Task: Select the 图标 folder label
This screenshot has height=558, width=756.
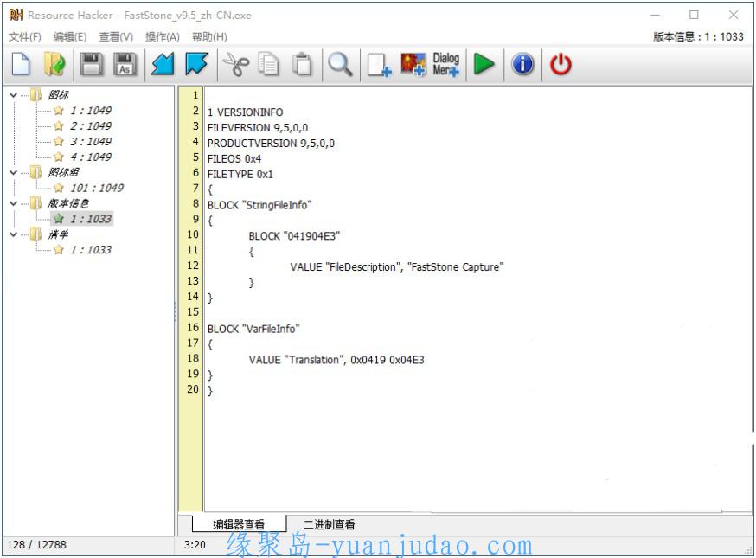Action: coord(58,95)
